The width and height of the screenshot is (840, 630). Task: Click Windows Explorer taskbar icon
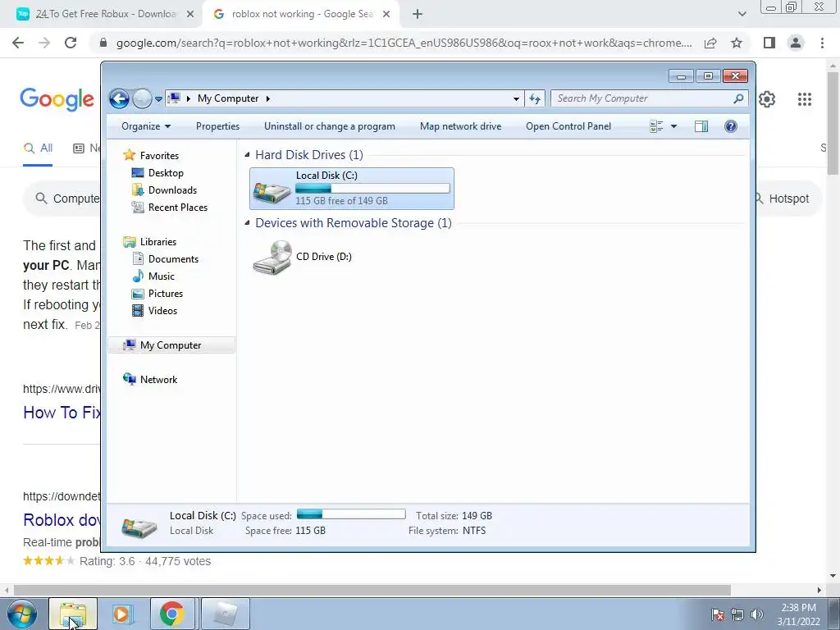[x=73, y=614]
